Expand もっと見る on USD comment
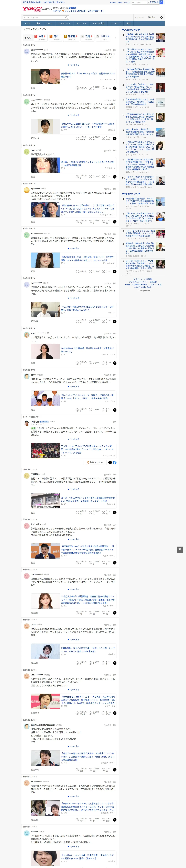 pos(73,640)
